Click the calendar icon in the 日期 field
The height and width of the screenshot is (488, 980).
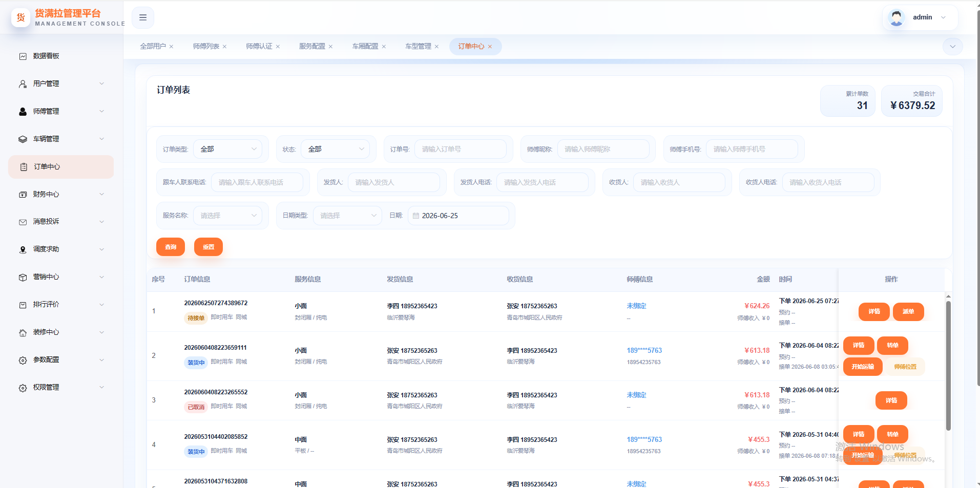[x=416, y=216]
